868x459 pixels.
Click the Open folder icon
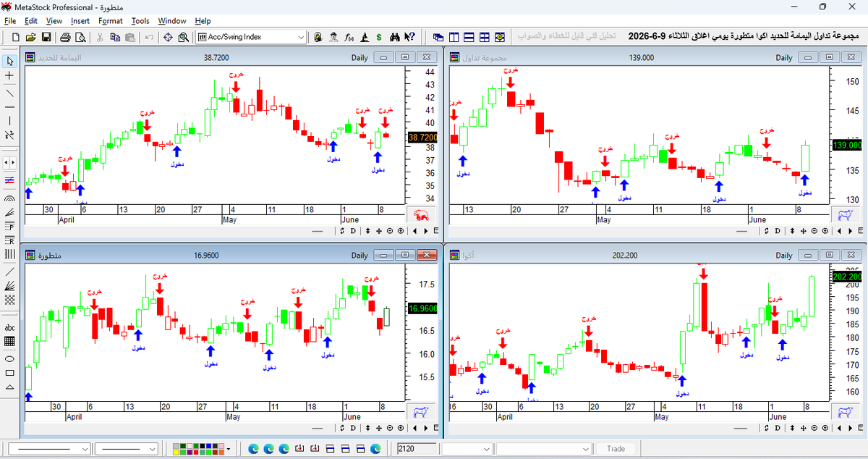[30, 37]
